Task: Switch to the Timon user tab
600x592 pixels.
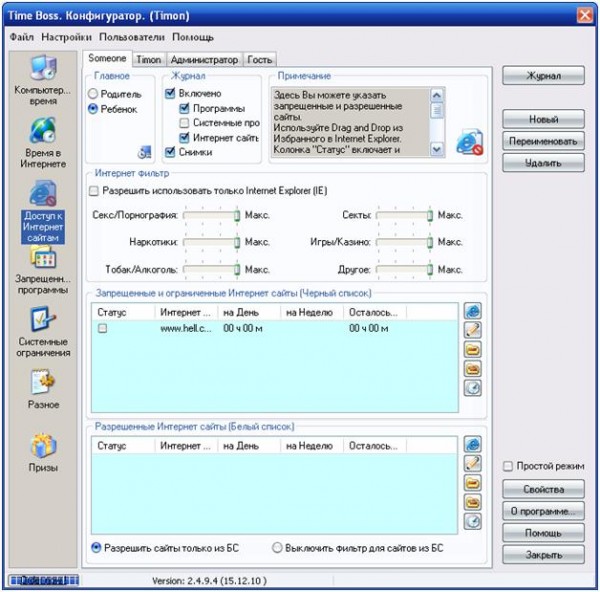Action: click(x=149, y=60)
